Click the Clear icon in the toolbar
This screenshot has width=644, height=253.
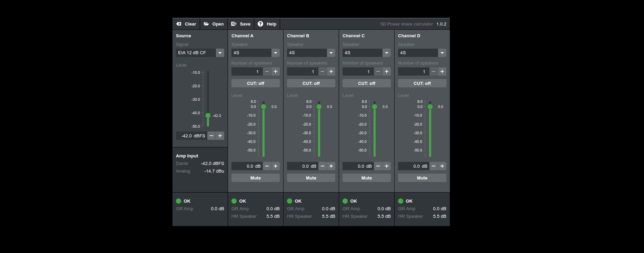pos(179,24)
